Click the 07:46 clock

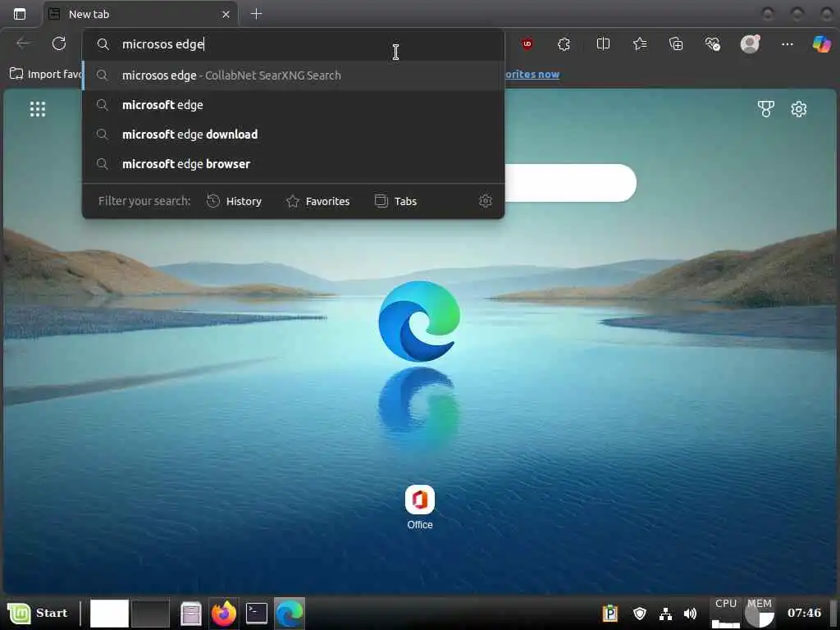(x=804, y=613)
